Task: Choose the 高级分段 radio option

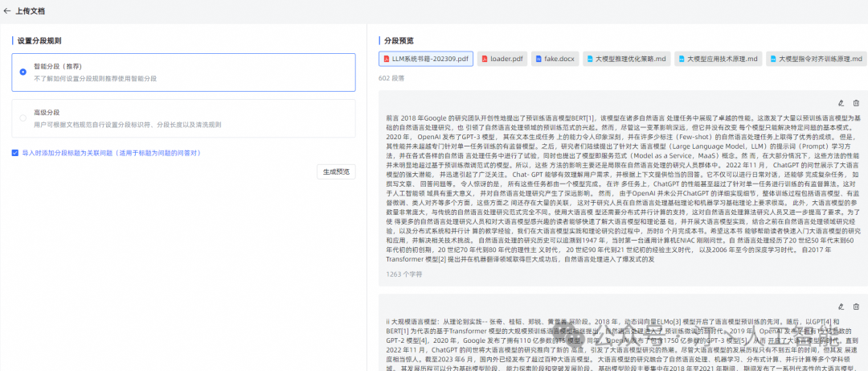Action: 23,118
